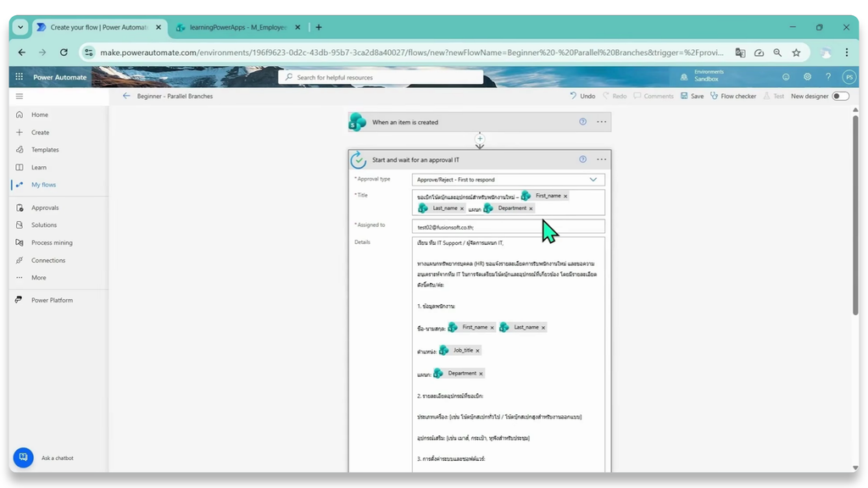
Task: Open the help question mark in header
Action: (828, 77)
